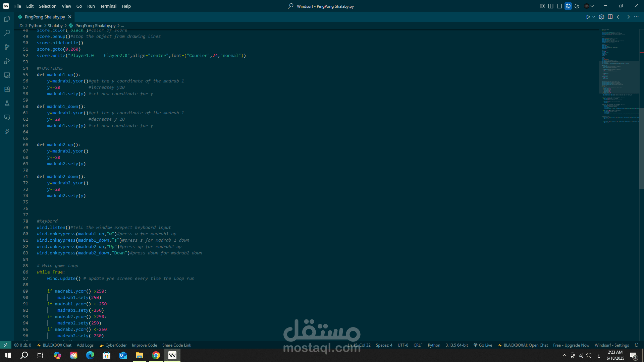The width and height of the screenshot is (644, 362).
Task: Open the Remote Explorer view
Action: 7,75
